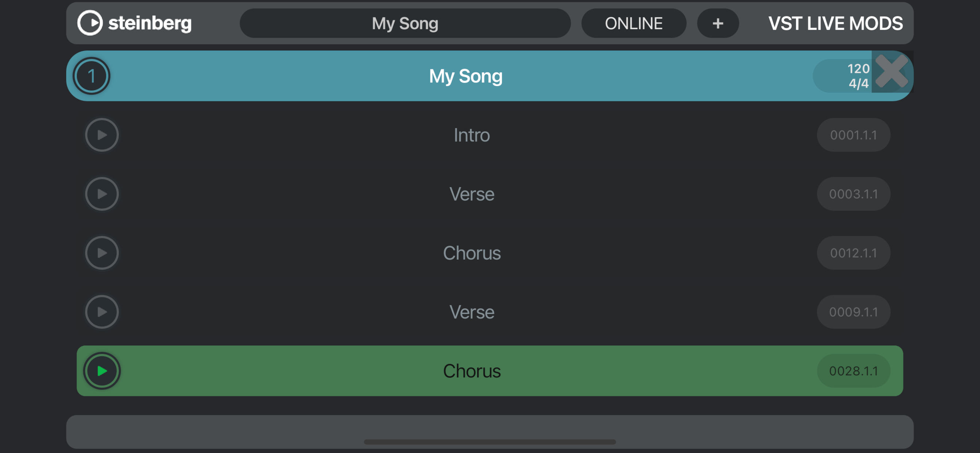Click the bottom home indicator bar
Viewport: 980px width, 453px height.
(490, 442)
